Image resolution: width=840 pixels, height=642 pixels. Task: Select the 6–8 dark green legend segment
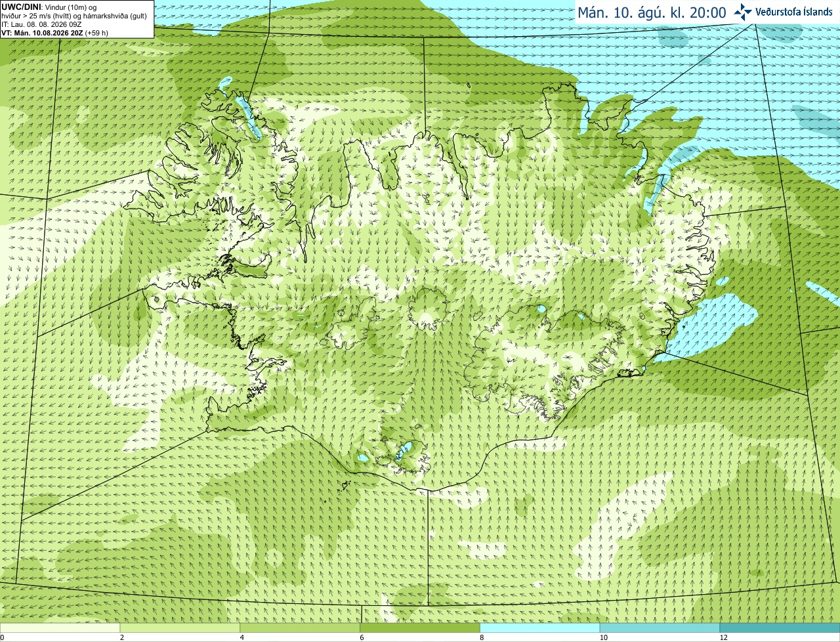(420, 628)
